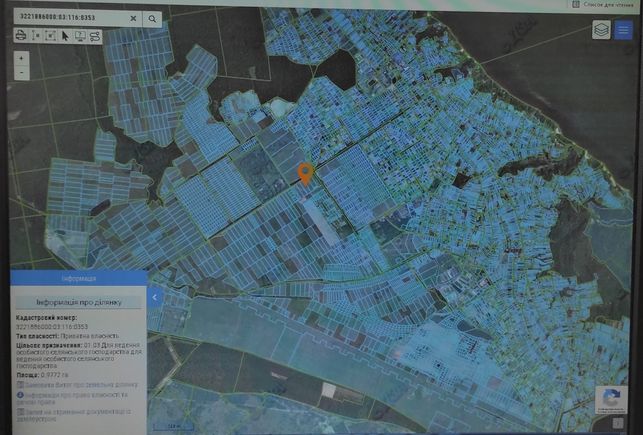Zoom out with the minus button

pyautogui.click(x=21, y=73)
